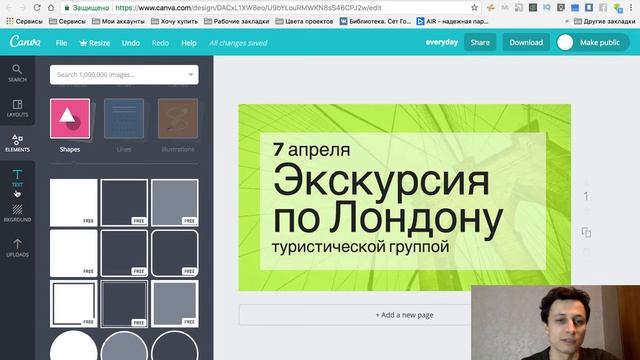640x360 pixels.
Task: Insert gray square shape in first row
Action: 175,202
